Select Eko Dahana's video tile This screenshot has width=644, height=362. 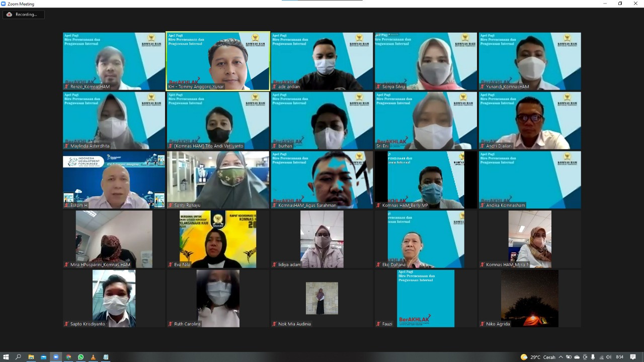click(426, 239)
